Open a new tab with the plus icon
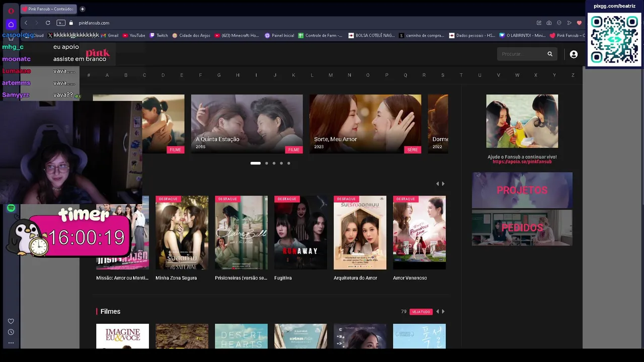644x362 pixels. (x=83, y=9)
